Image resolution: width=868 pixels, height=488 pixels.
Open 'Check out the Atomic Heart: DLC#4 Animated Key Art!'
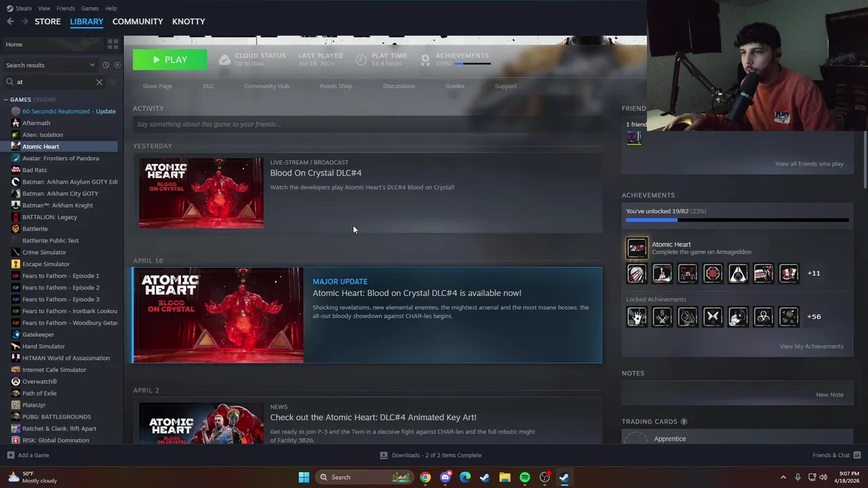373,418
